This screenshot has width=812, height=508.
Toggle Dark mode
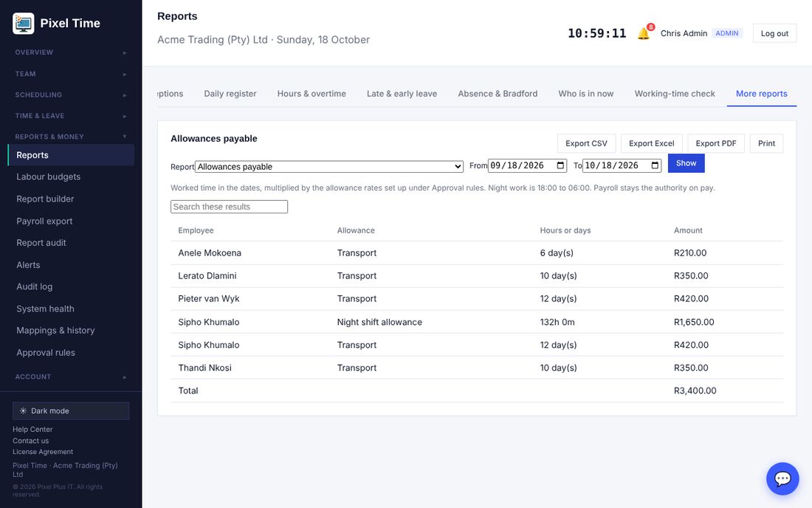[71, 411]
